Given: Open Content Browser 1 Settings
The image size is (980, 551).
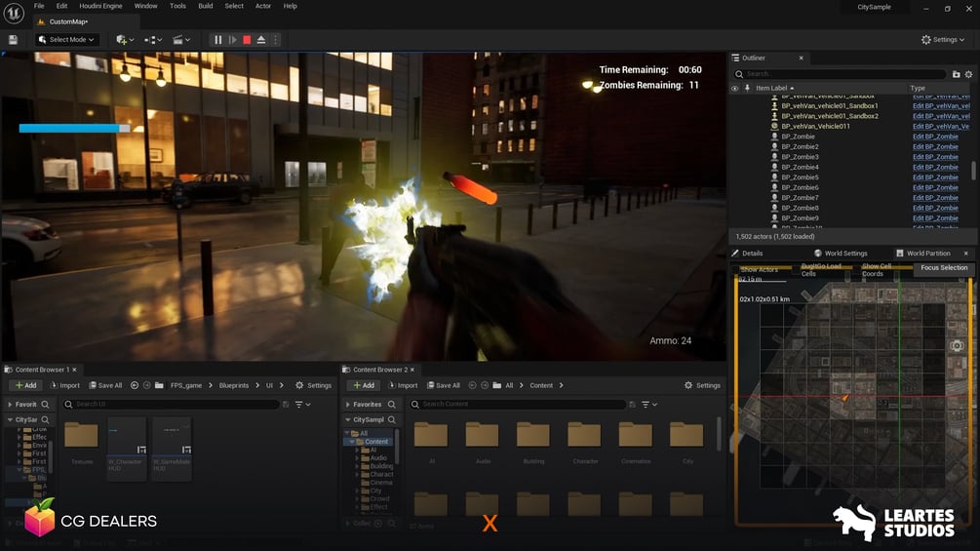Looking at the screenshot, I should 313,385.
